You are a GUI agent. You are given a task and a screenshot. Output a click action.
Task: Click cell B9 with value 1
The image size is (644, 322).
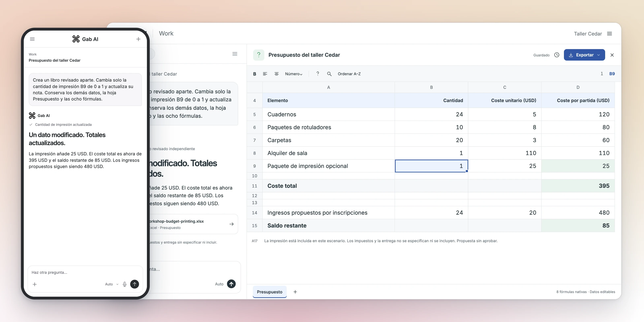(x=431, y=166)
